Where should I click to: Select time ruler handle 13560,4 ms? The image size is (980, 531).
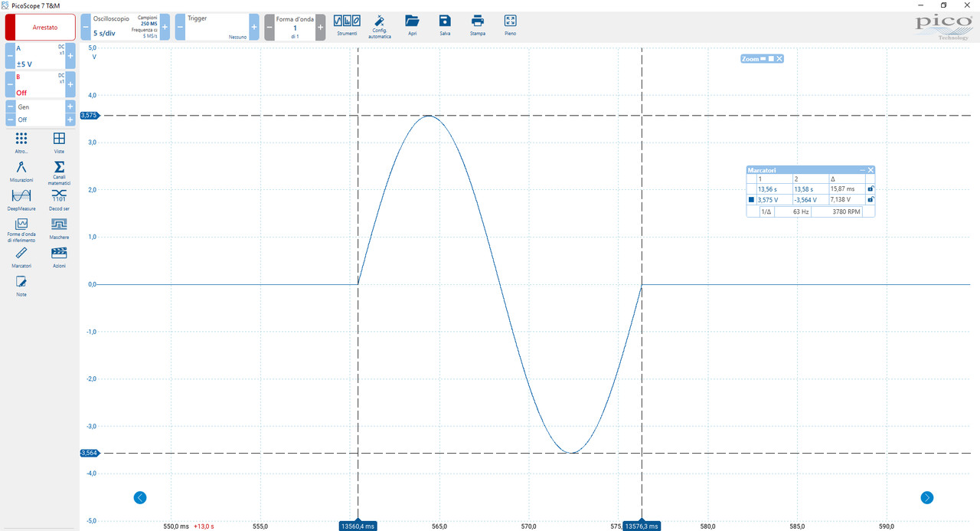point(358,526)
